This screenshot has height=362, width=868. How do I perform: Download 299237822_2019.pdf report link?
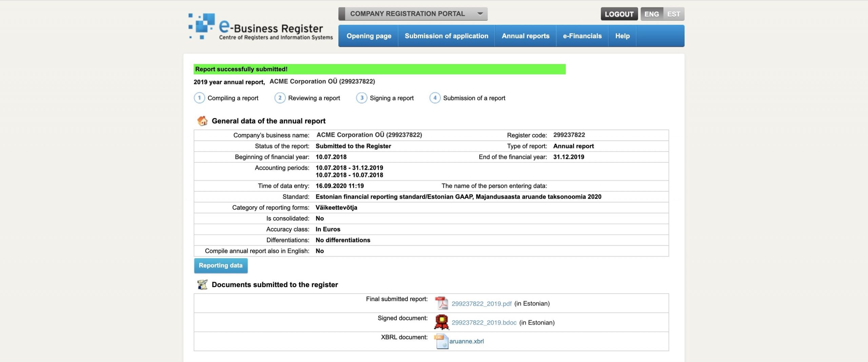(481, 304)
